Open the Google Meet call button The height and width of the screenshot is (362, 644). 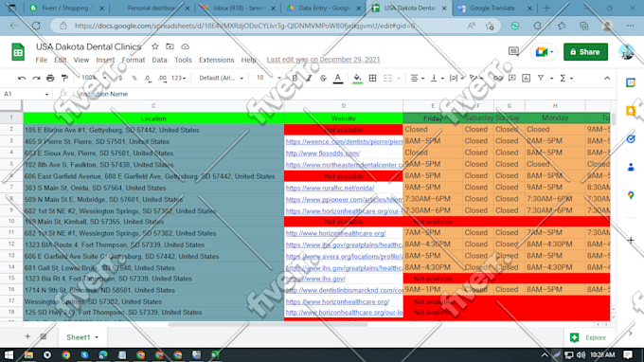544,52
